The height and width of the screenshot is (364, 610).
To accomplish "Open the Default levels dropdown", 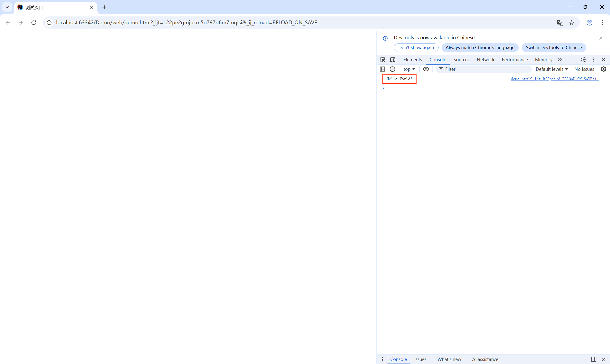I will tap(551, 69).
